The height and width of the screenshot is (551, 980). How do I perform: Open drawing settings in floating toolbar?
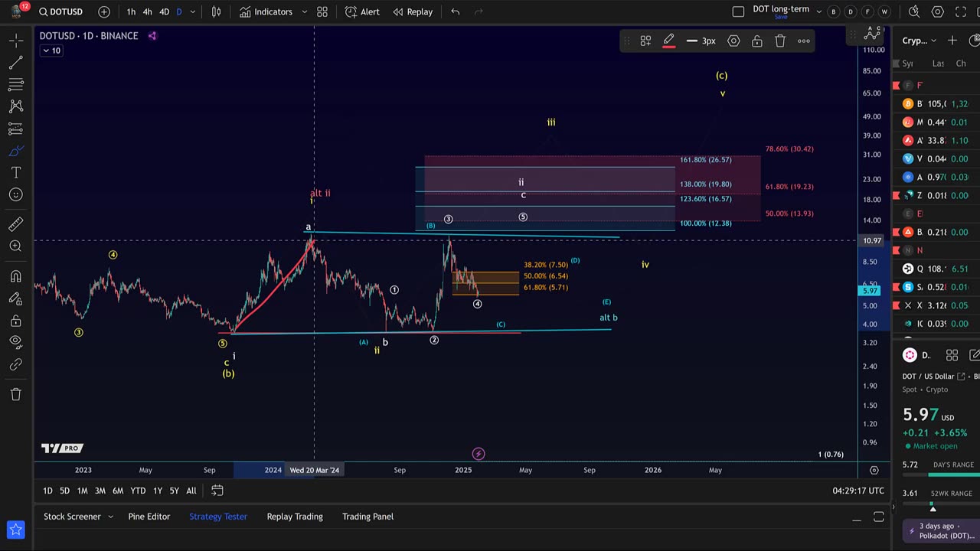[733, 41]
